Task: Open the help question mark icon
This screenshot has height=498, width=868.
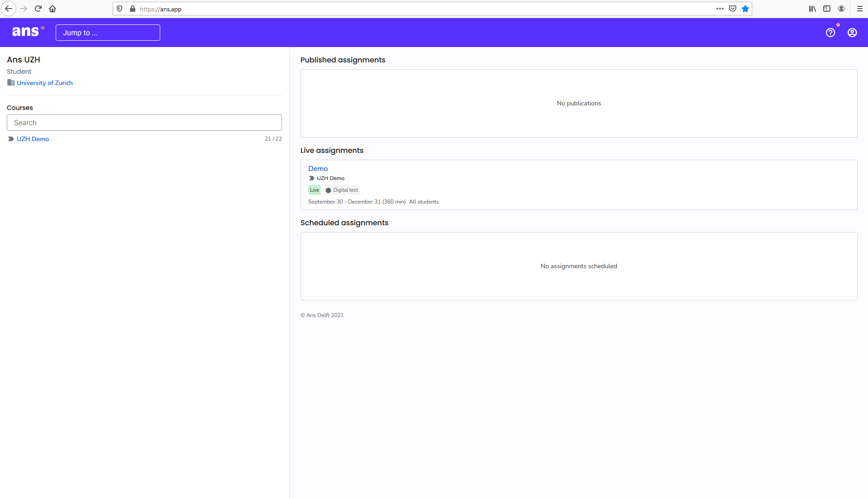Action: coord(830,33)
